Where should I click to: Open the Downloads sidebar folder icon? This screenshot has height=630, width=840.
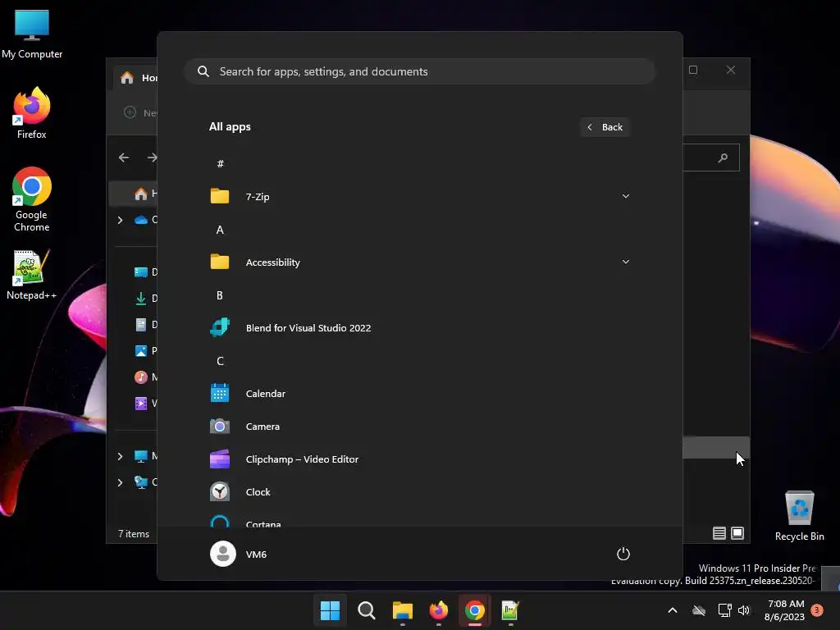click(141, 299)
